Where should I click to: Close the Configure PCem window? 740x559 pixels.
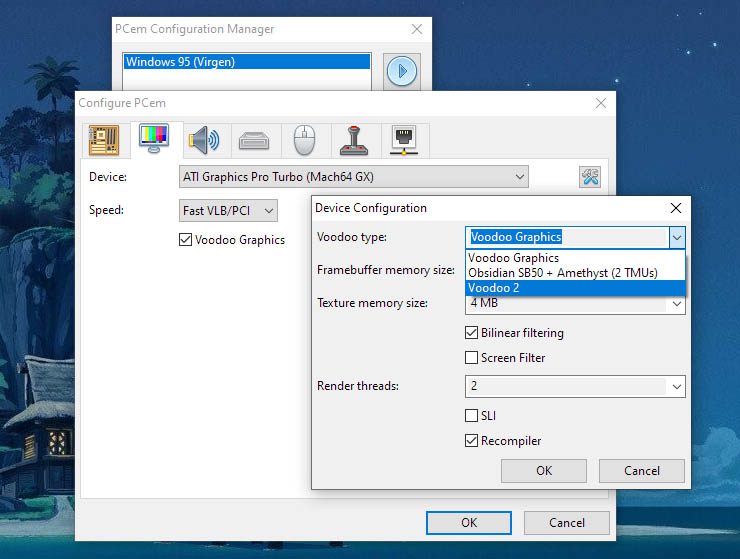601,103
